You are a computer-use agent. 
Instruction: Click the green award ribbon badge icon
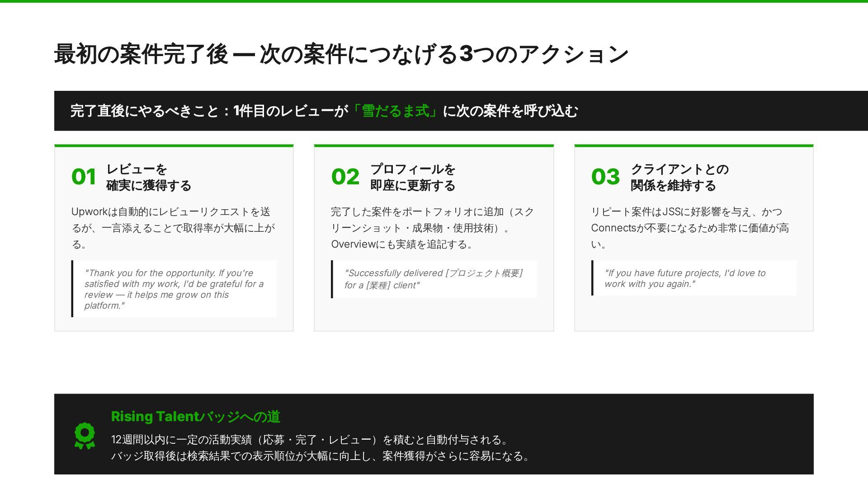85,436
